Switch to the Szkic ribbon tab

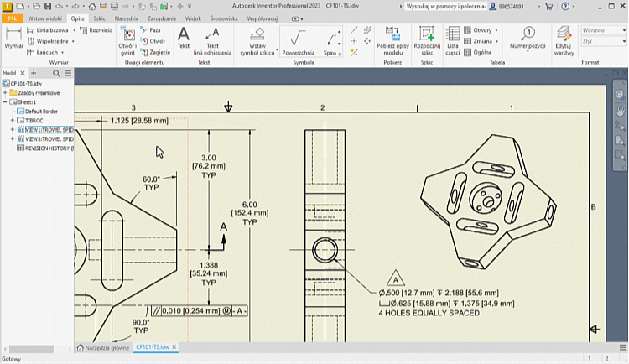click(x=100, y=17)
